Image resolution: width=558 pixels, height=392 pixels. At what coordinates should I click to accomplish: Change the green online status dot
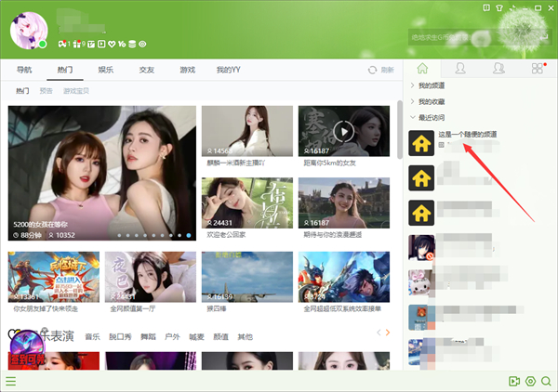(43, 45)
